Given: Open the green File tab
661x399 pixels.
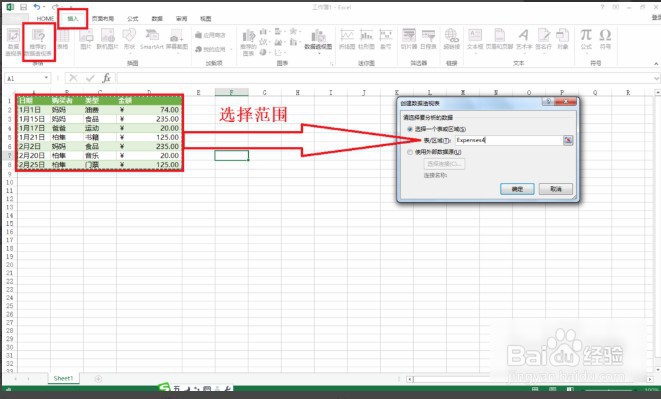Looking at the screenshot, I should (x=16, y=19).
